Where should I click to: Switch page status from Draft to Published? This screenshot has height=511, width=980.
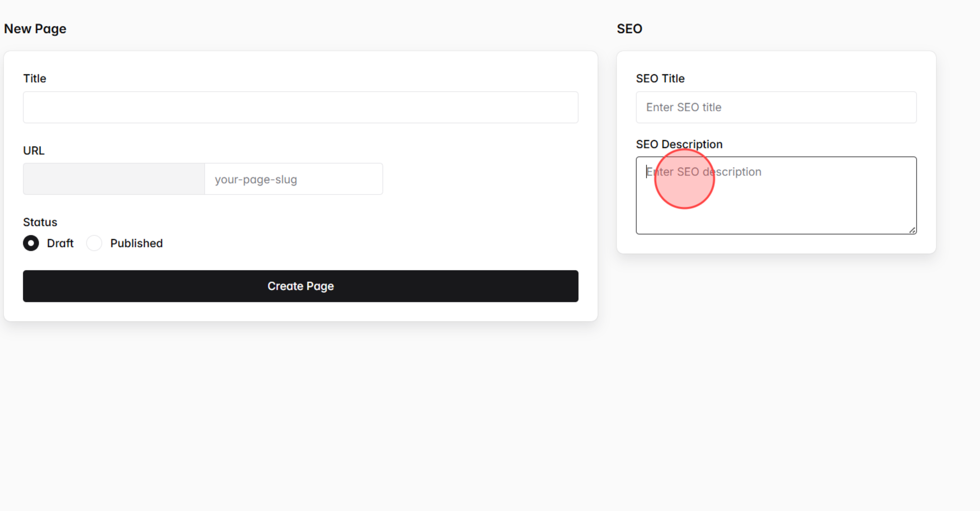pyautogui.click(x=94, y=243)
